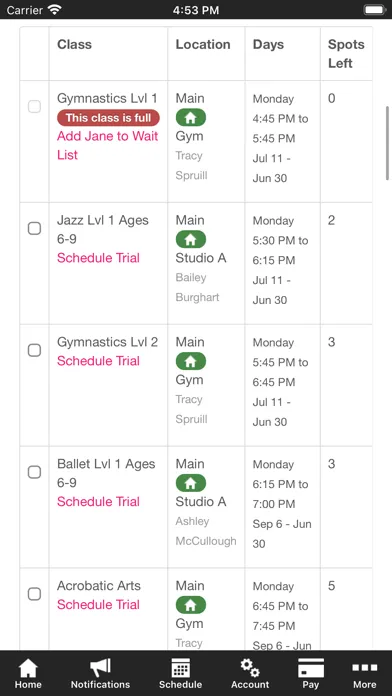Tap green home icon in Gymnastics Lvl 1 row
The image size is (392, 696).
coord(191,118)
